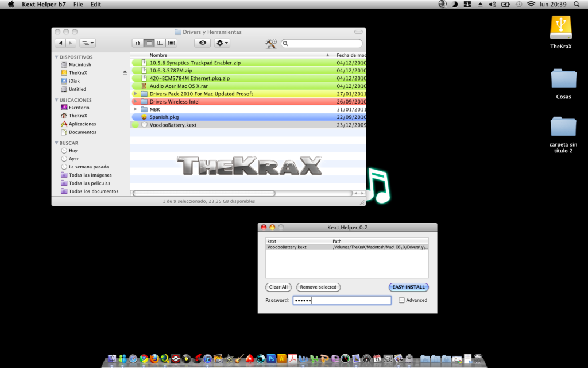Eject the TheKraX device in the sidebar
The image size is (588, 368).
[x=125, y=72]
